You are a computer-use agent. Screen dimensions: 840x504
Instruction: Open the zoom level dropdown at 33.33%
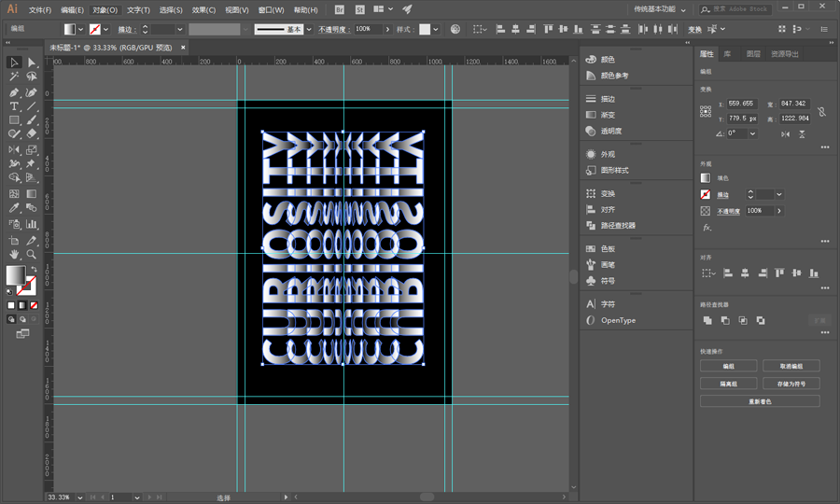(x=77, y=497)
